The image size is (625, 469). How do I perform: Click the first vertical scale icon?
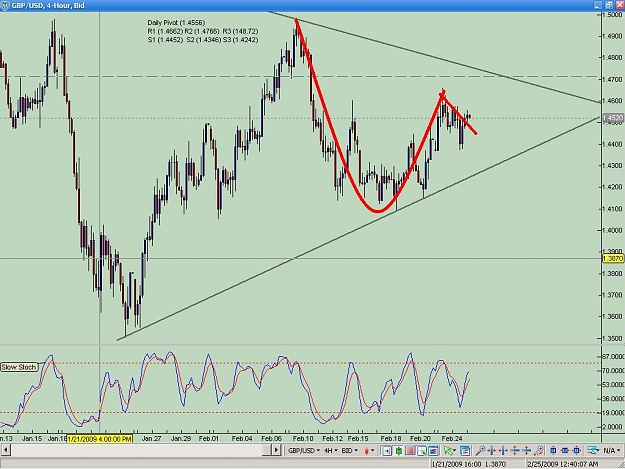515,451
